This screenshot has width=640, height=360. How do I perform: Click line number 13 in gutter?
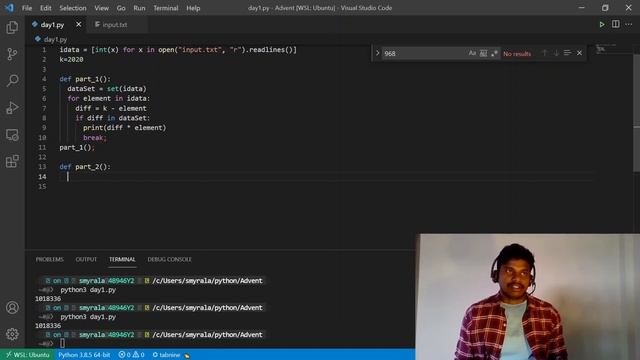[x=42, y=167]
